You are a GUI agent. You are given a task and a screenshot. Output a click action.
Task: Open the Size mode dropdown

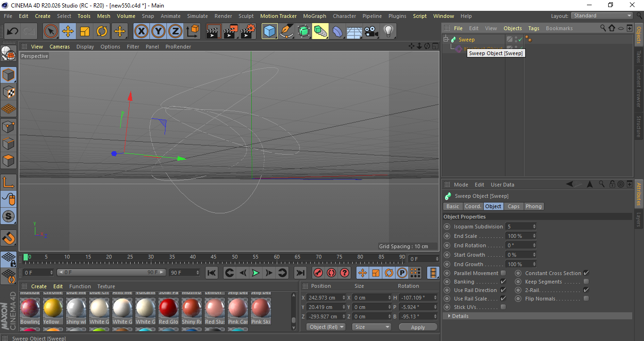coord(372,327)
